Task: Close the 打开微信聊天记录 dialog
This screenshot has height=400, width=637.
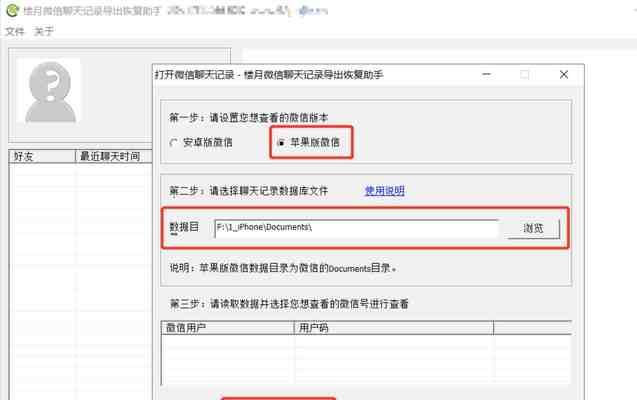Action: click(563, 74)
